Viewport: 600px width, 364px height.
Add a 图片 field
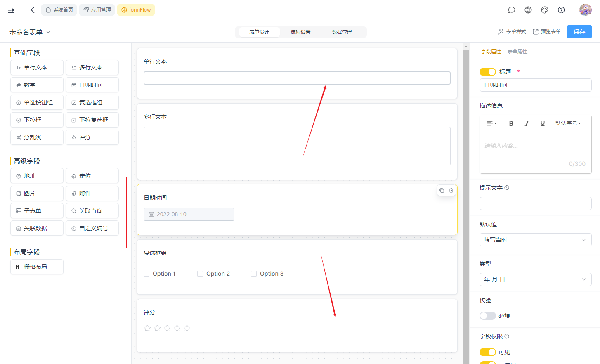pos(37,193)
